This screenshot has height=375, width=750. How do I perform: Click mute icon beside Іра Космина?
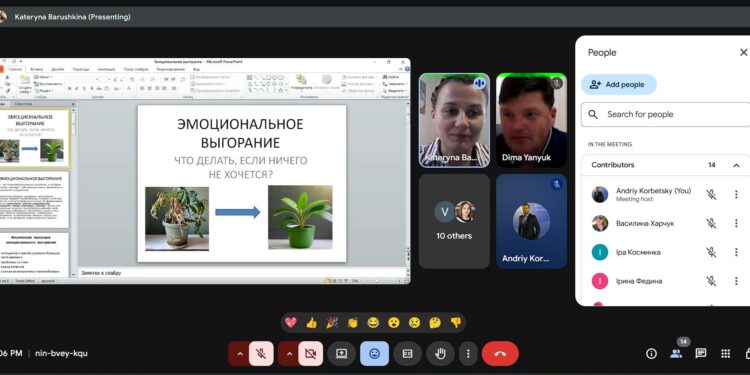click(711, 252)
